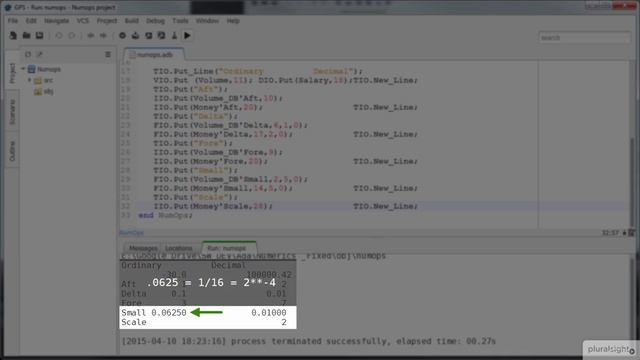This screenshot has height=360, width=640.
Task: Go to previous location arrow icon
Action: coord(91,36)
